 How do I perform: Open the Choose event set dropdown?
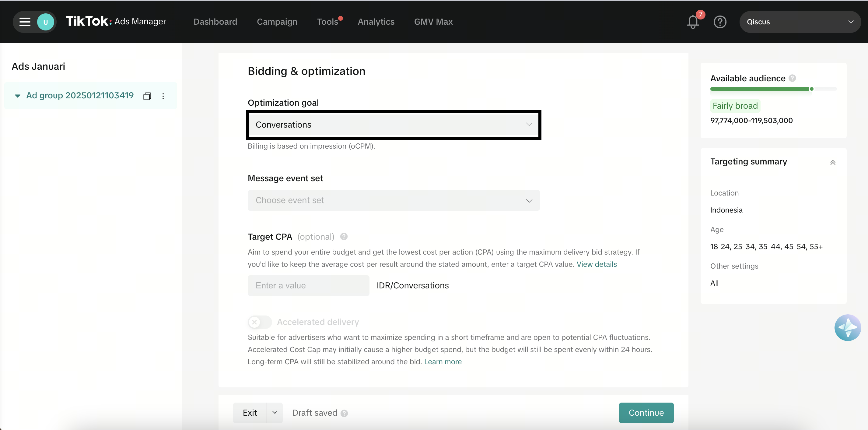coord(394,200)
